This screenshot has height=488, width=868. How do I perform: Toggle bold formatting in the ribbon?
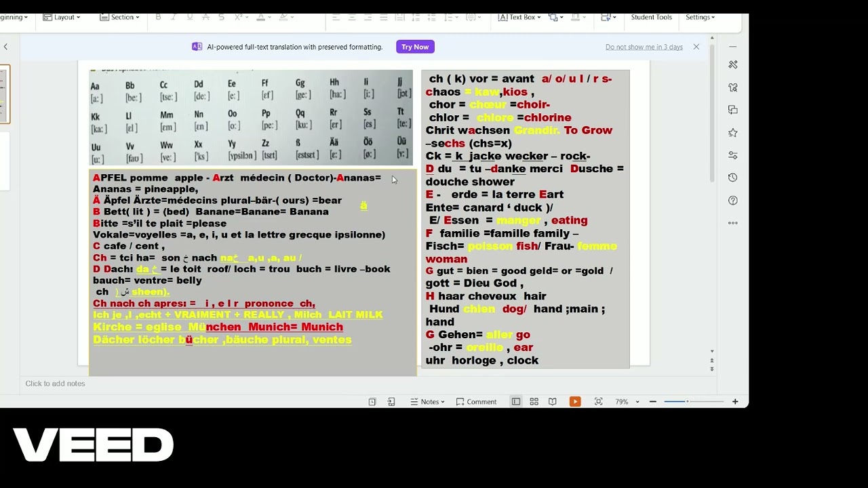(x=158, y=17)
